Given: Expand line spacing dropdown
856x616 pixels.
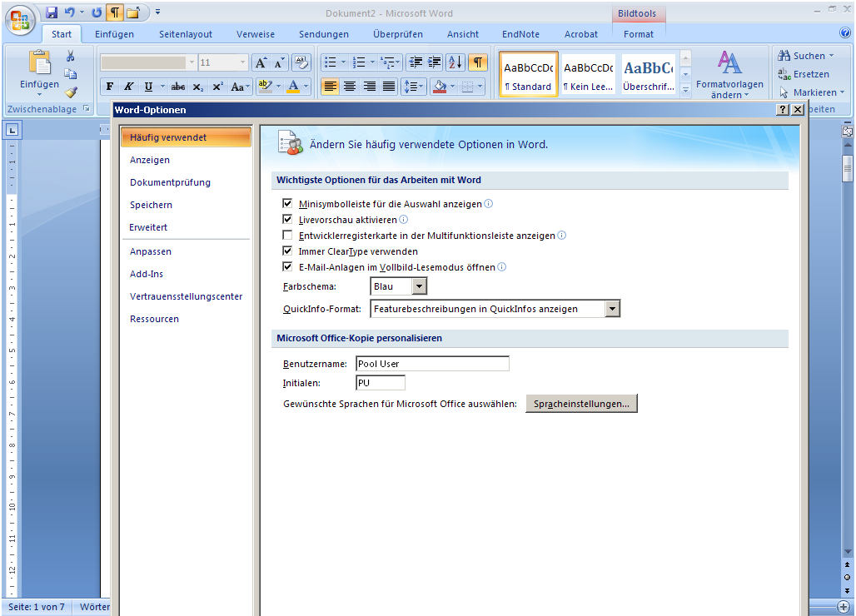Looking at the screenshot, I should pyautogui.click(x=413, y=87).
